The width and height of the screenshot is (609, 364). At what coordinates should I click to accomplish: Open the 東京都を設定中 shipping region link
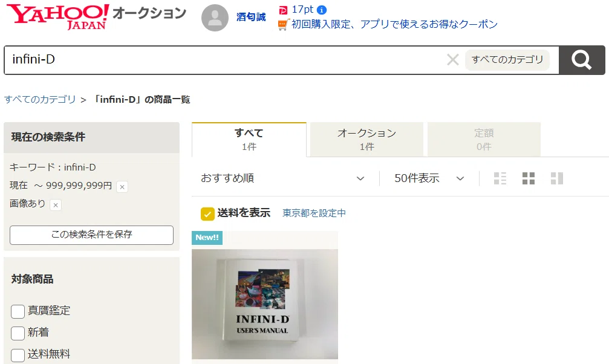coord(314,213)
